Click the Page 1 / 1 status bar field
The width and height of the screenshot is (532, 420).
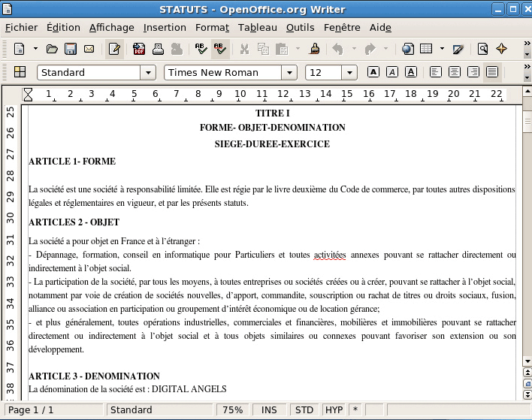pos(53,409)
